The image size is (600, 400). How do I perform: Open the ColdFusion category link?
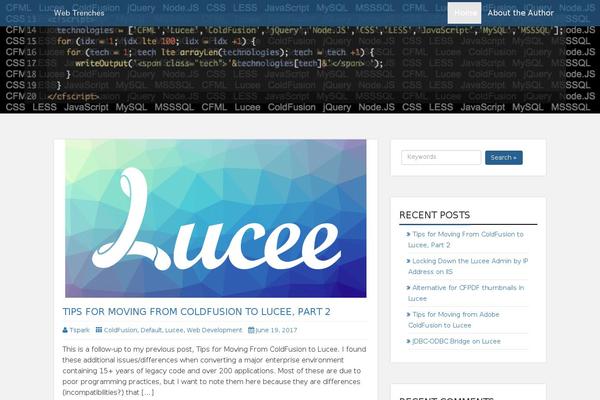tap(120, 330)
